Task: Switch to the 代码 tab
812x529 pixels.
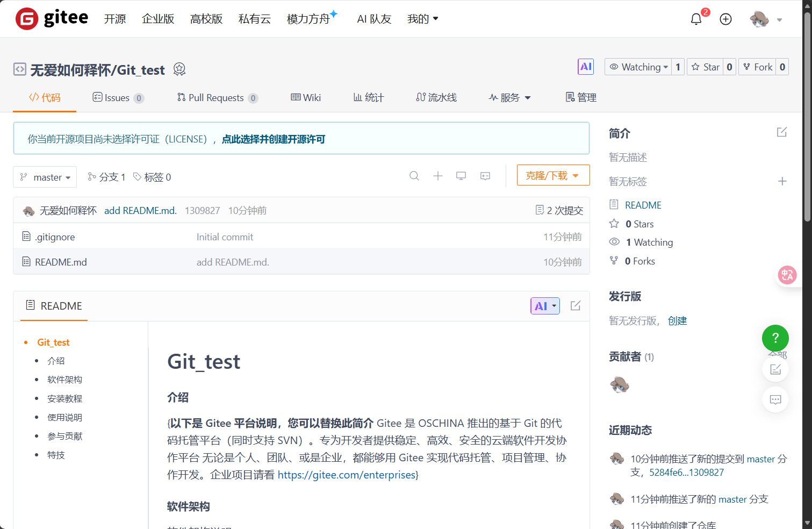Action: [x=45, y=97]
